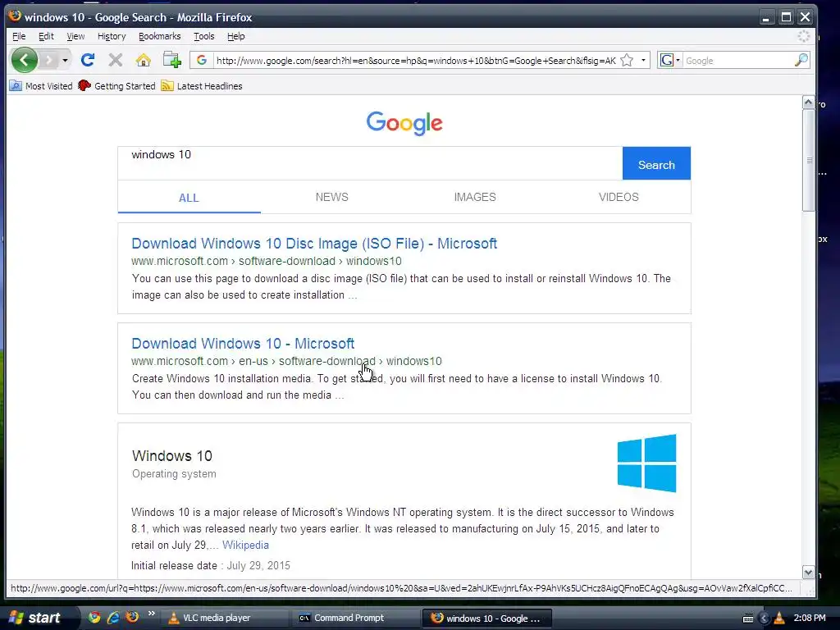Click the magnifier icon in the search bar
The height and width of the screenshot is (630, 840).
pyautogui.click(x=801, y=61)
